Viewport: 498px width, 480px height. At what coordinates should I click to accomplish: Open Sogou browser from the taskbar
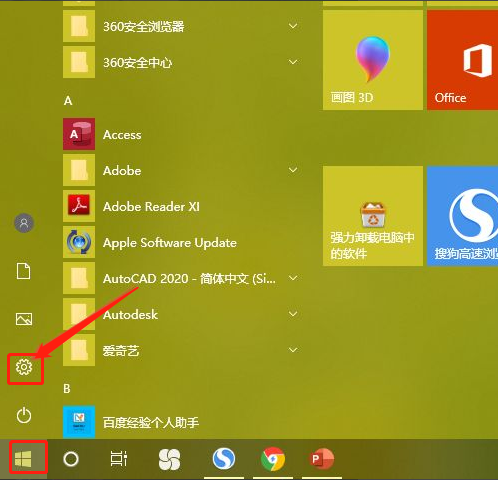(x=224, y=458)
